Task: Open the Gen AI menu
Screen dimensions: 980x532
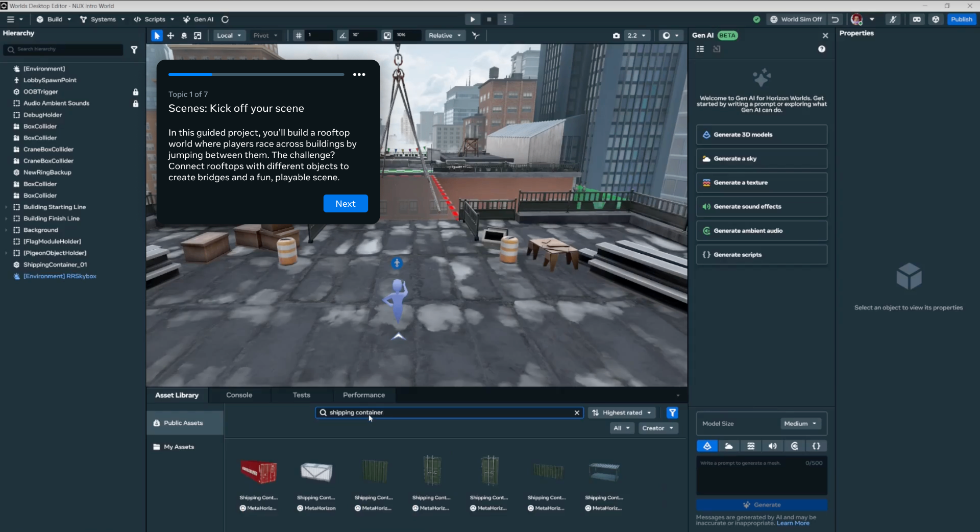Action: (x=199, y=19)
